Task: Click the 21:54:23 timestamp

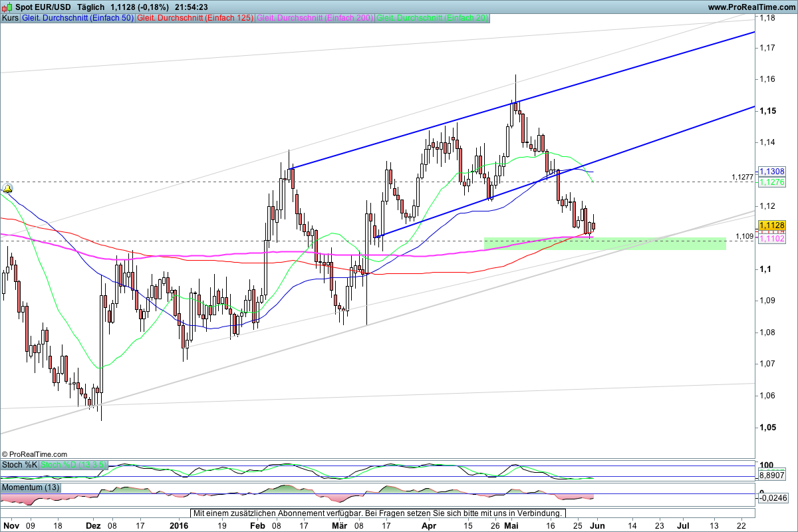Action: click(190, 7)
